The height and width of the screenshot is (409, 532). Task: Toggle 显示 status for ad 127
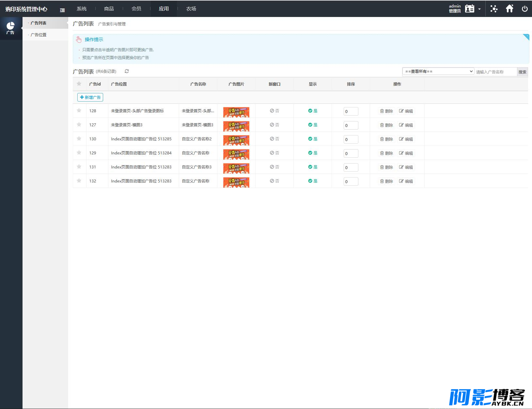(313, 125)
